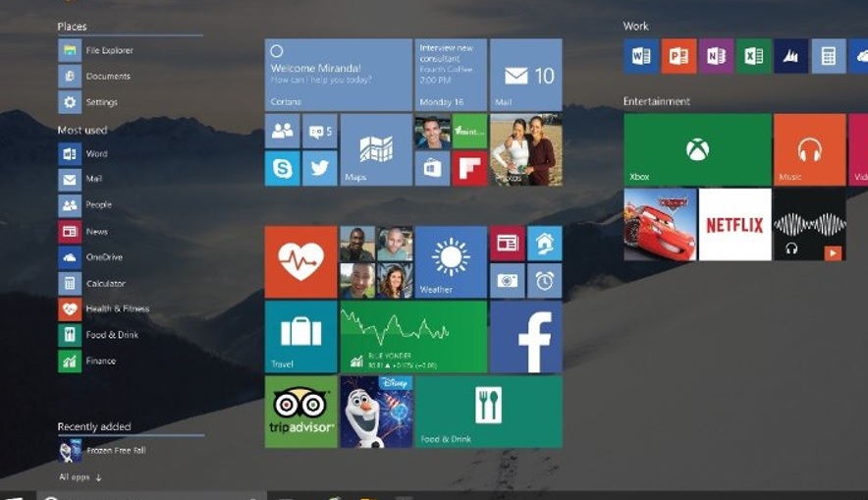The width and height of the screenshot is (868, 500).
Task: Open Documents in Places list
Action: pyautogui.click(x=94, y=77)
